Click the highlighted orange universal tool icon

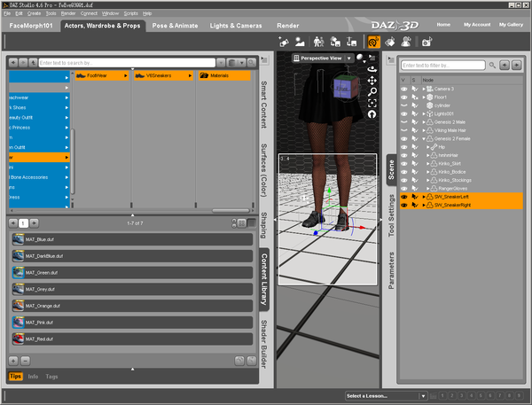point(373,42)
